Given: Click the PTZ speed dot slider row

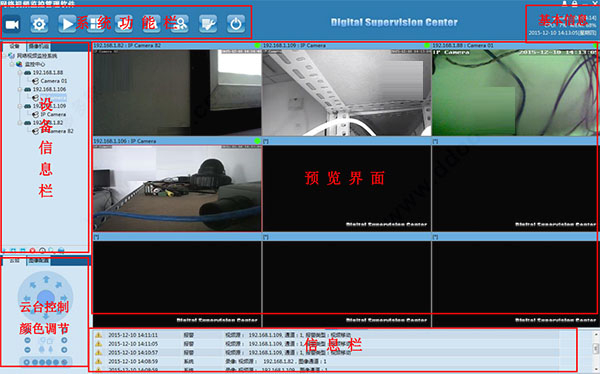Looking at the screenshot, I should click(45, 362).
